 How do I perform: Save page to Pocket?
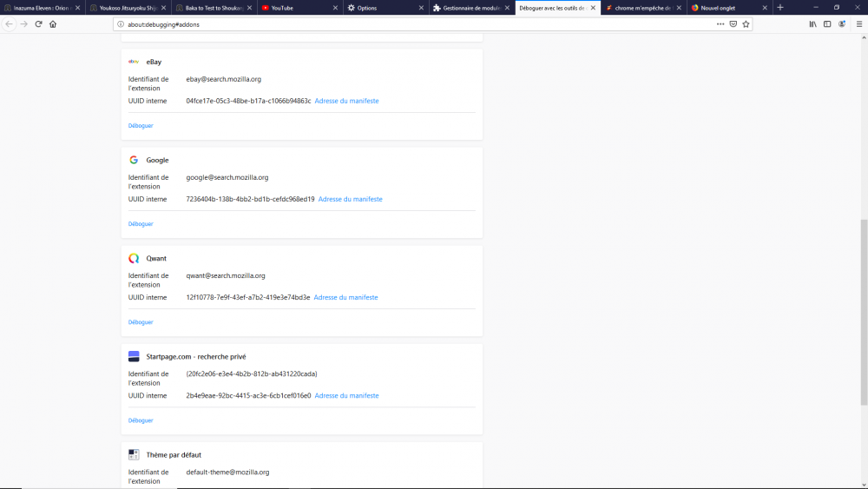pyautogui.click(x=733, y=24)
